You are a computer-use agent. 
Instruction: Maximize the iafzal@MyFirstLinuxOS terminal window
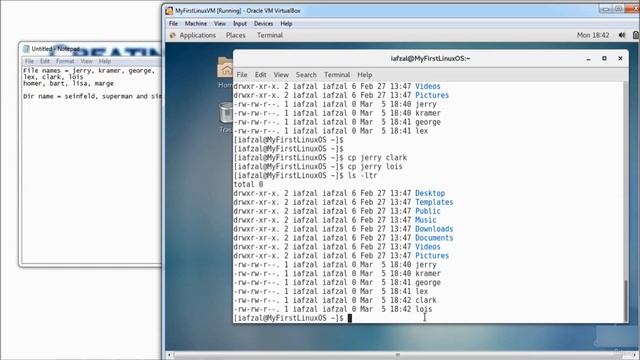coord(604,59)
